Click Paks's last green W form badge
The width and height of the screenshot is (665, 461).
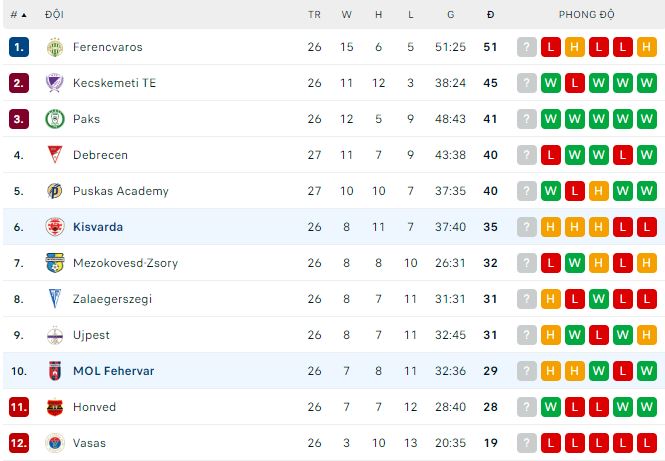(x=646, y=119)
